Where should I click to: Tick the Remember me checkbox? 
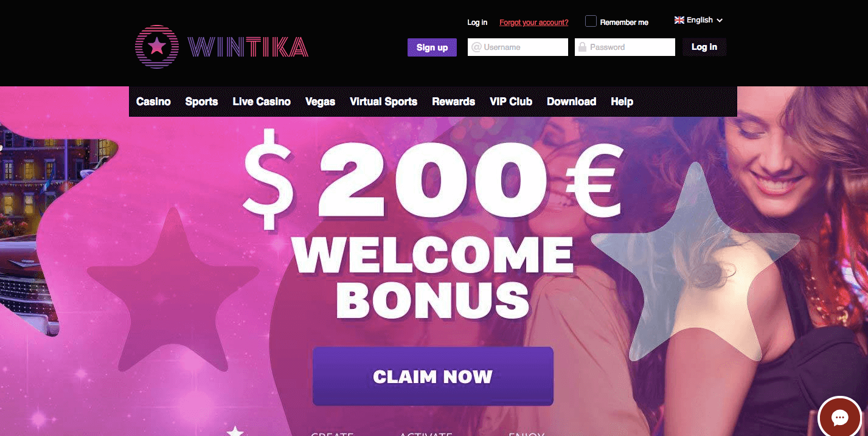coord(591,21)
